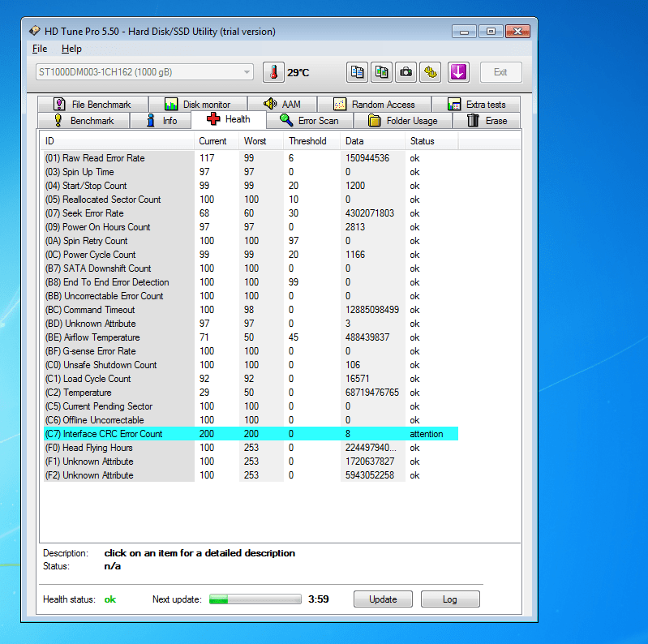
Task: Open the drive selection dropdown
Action: coord(144,72)
